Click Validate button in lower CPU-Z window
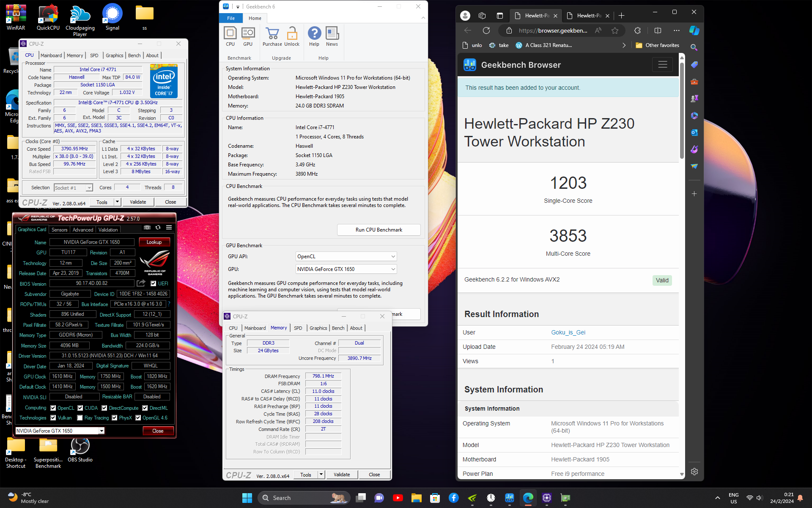Image resolution: width=812 pixels, height=508 pixels. pos(342,475)
